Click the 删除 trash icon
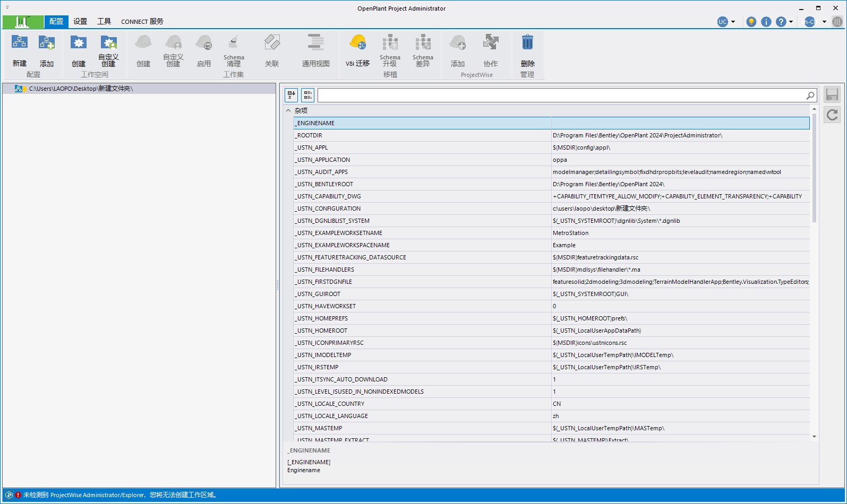Image resolution: width=847 pixels, height=504 pixels. [527, 42]
